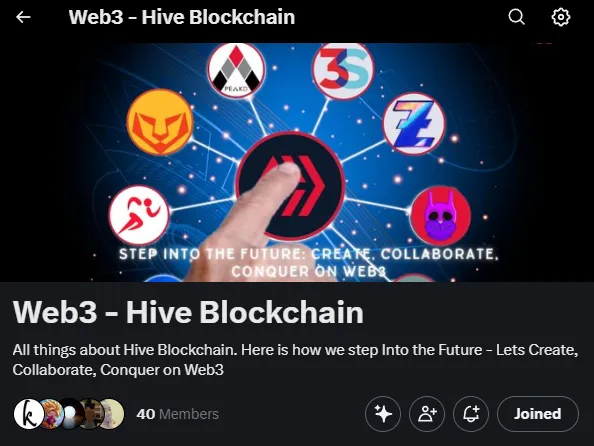
Task: Click the purple creature logo circle
Action: pos(441,216)
